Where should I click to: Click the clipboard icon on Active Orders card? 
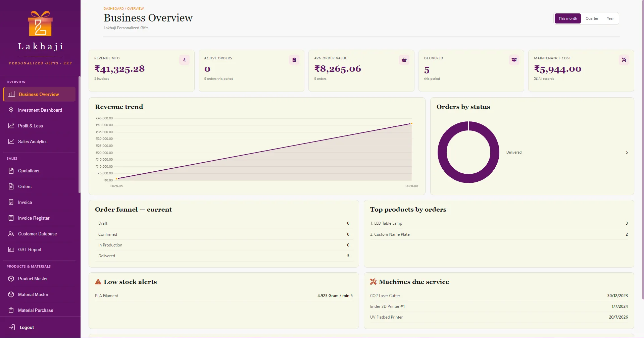[x=294, y=60]
